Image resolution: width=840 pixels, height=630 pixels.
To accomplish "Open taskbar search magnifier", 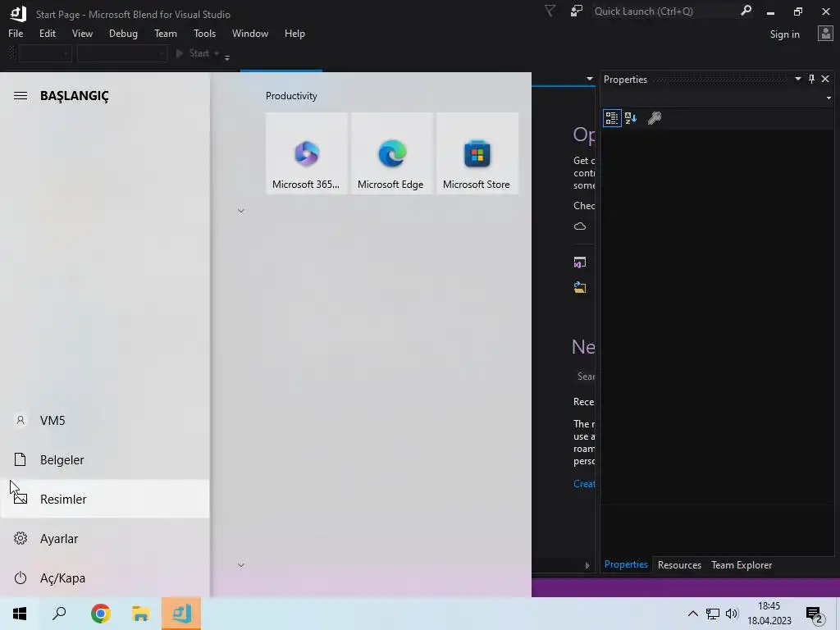I will (x=59, y=614).
